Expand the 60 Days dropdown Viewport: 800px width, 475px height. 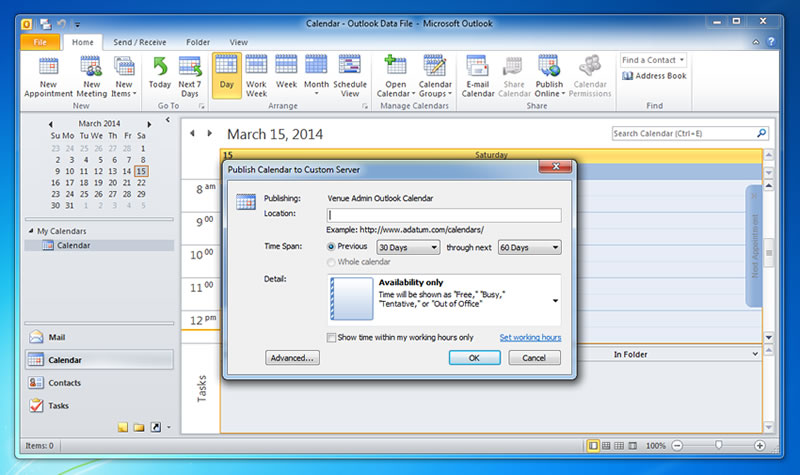[x=528, y=247]
